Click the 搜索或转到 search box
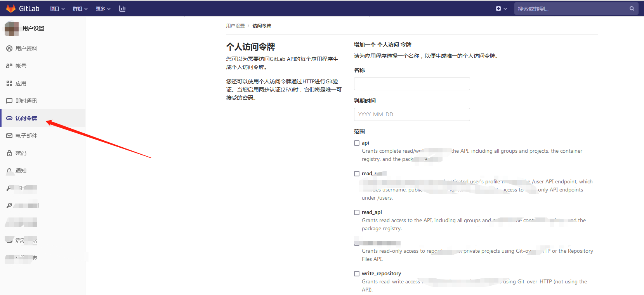Viewport: 644px width, 295px height. (576, 9)
